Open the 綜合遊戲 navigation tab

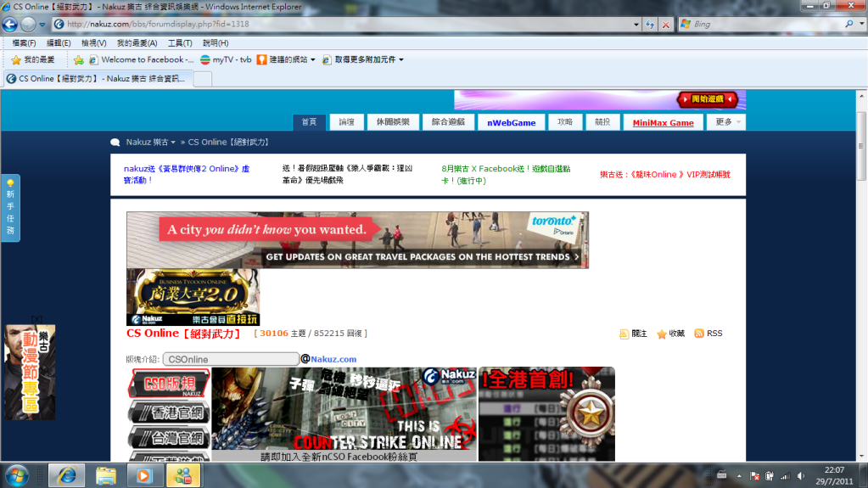click(x=448, y=122)
